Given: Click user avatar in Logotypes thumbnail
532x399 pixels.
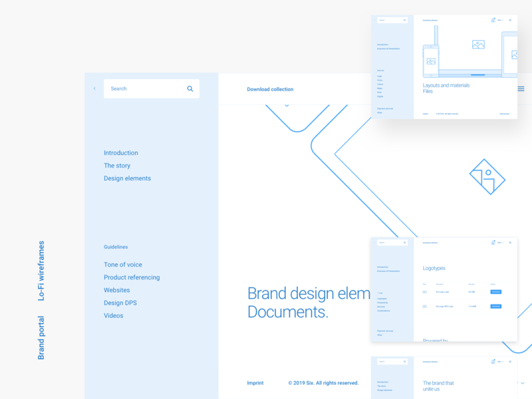Looking at the screenshot, I should click(x=493, y=243).
